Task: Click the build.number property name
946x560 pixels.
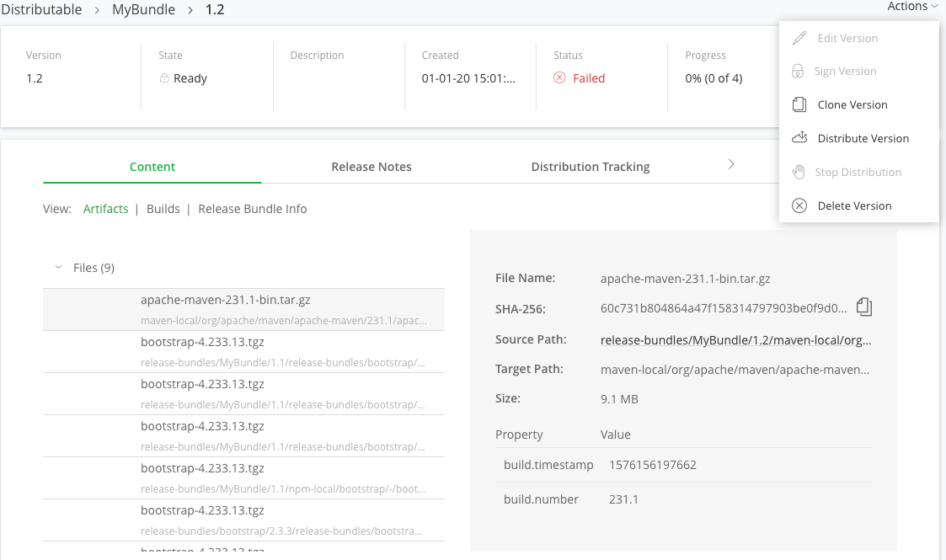Action: click(x=541, y=499)
